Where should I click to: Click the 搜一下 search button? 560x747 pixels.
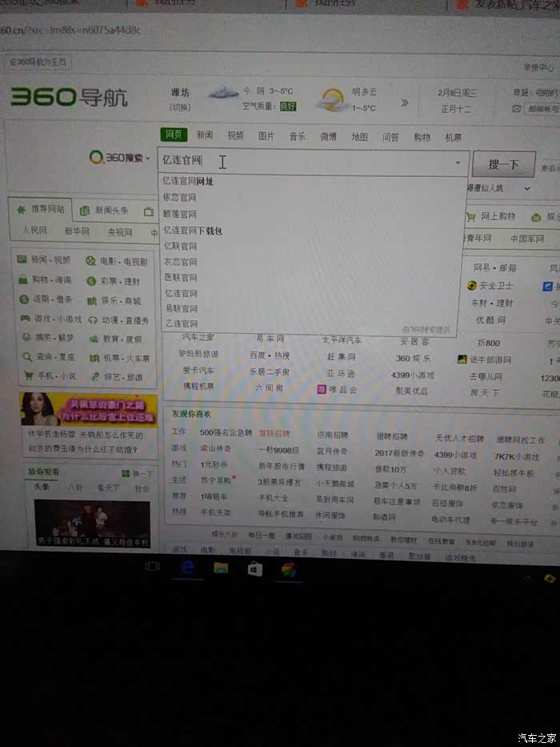(504, 165)
